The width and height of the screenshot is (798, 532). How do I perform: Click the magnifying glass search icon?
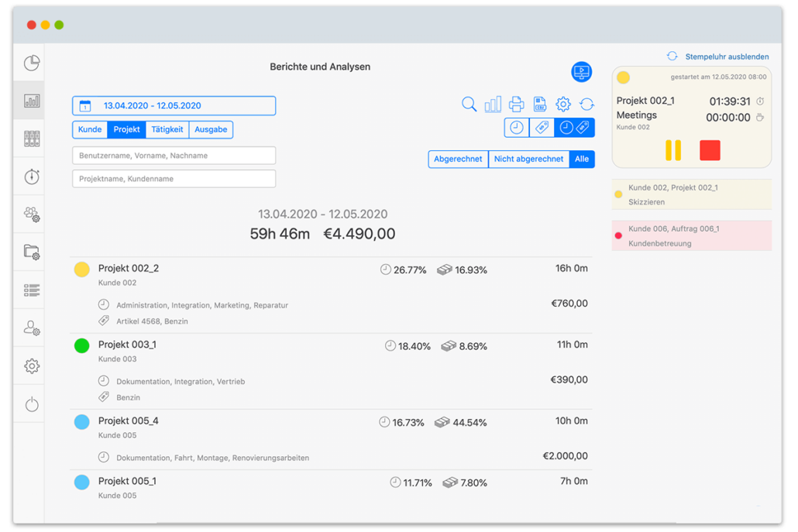coord(469,105)
